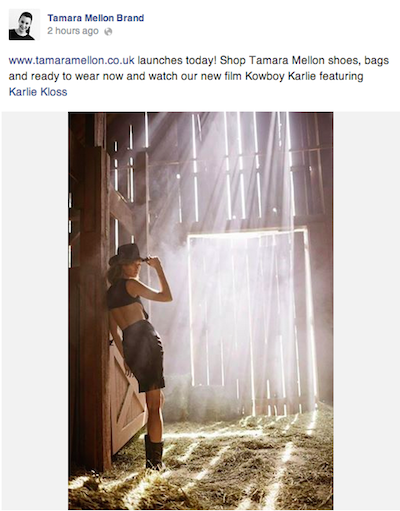Image resolution: width=400 pixels, height=511 pixels.
Task: Click the globe public audience icon
Action: click(108, 32)
